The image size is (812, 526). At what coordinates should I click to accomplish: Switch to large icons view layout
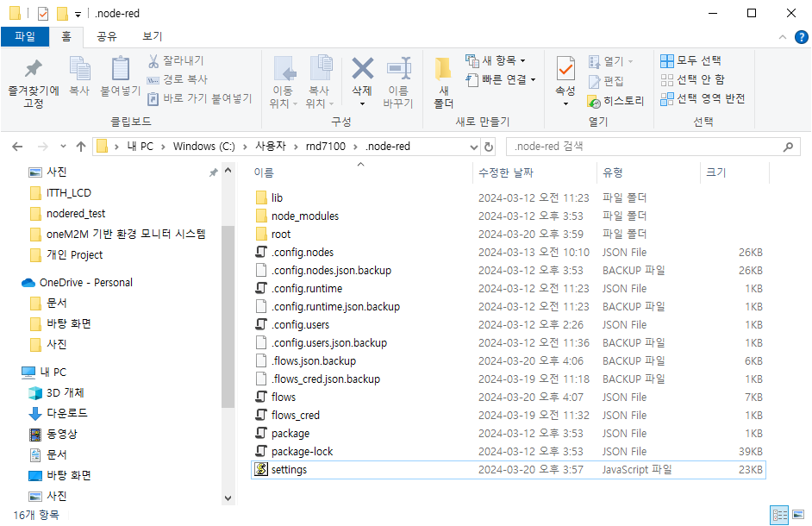click(x=798, y=515)
